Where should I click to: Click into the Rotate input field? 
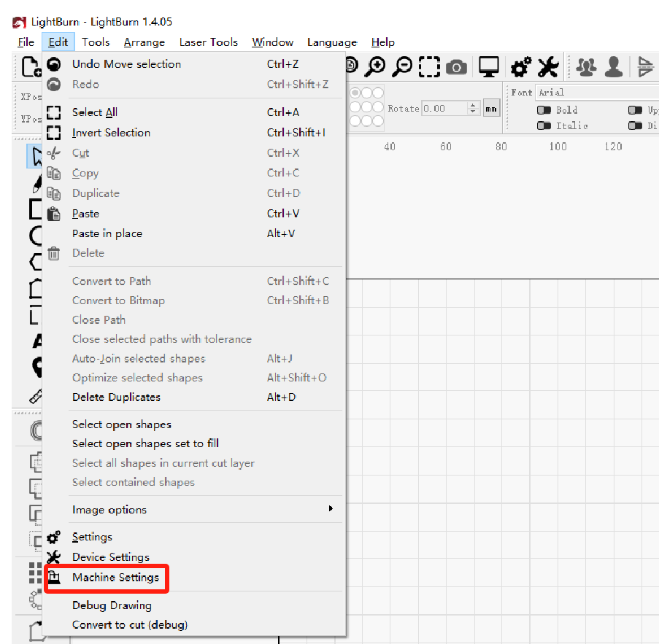click(444, 109)
